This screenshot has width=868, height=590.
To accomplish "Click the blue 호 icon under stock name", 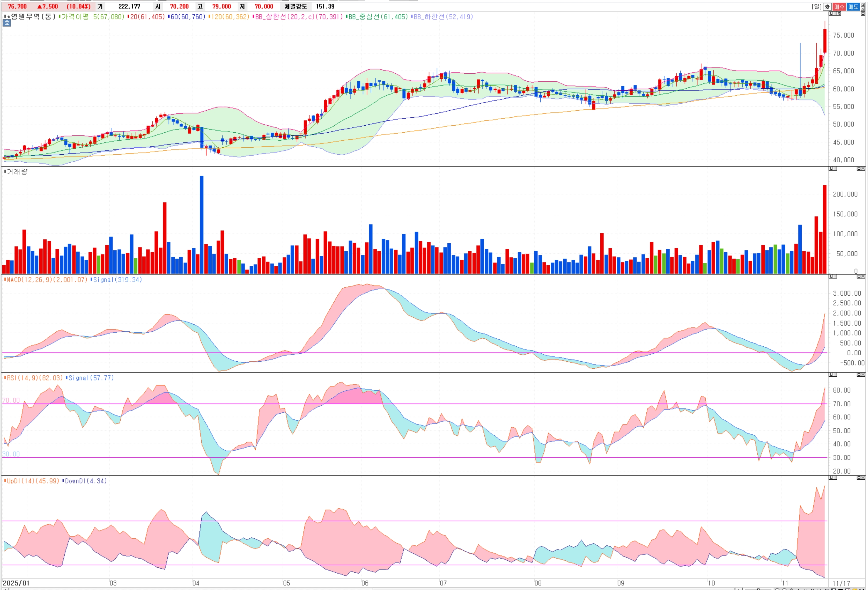I will pos(7,23).
